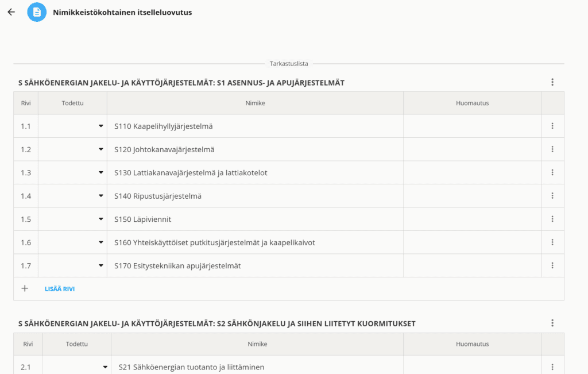This screenshot has height=374, width=588.
Task: Open the row menu for S170 Esitystekniikan apujärjestelmät
Action: 552,265
